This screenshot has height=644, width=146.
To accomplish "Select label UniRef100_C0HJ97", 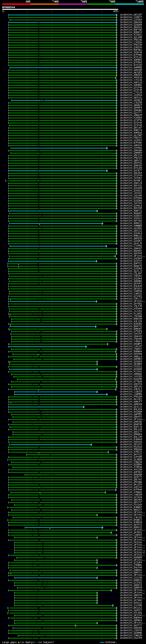I will tap(131, 347).
